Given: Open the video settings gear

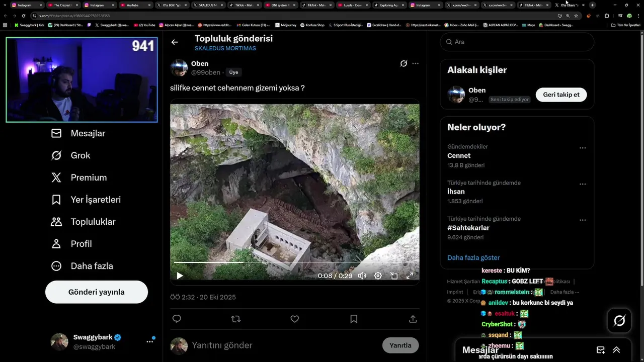Looking at the screenshot, I should pyautogui.click(x=378, y=276).
